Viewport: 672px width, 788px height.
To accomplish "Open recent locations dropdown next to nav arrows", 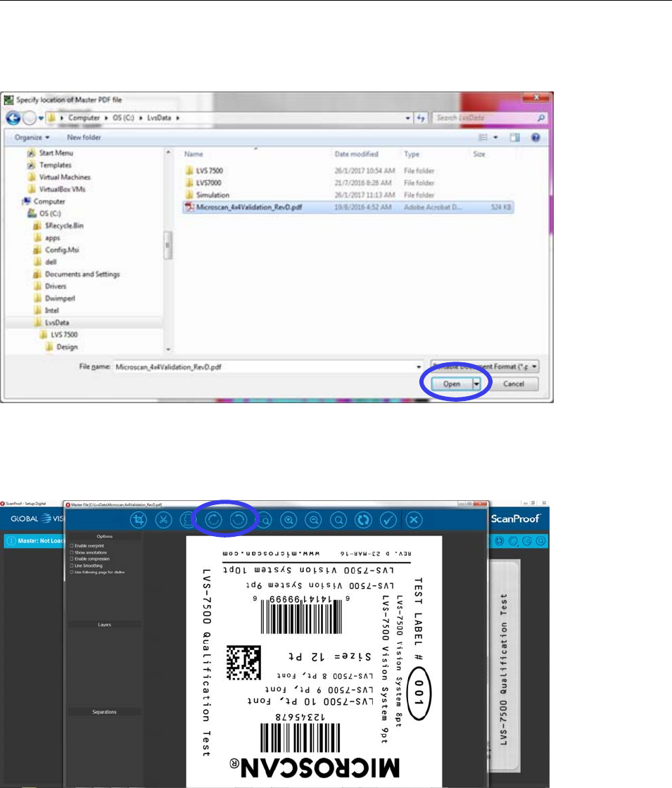I will coord(41,118).
